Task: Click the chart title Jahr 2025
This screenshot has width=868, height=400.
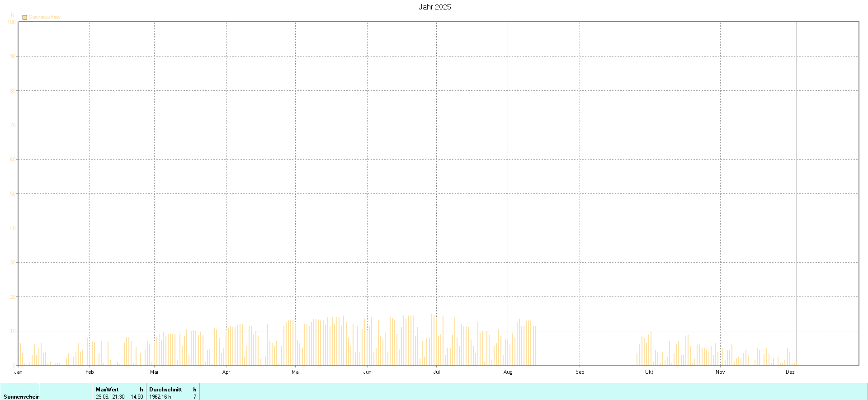Action: (x=434, y=7)
